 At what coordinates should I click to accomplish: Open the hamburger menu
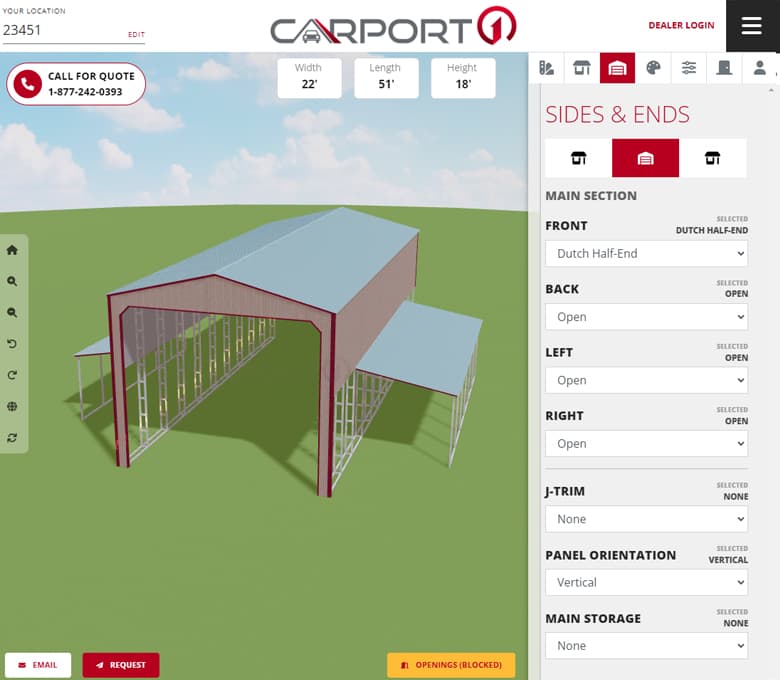(752, 26)
